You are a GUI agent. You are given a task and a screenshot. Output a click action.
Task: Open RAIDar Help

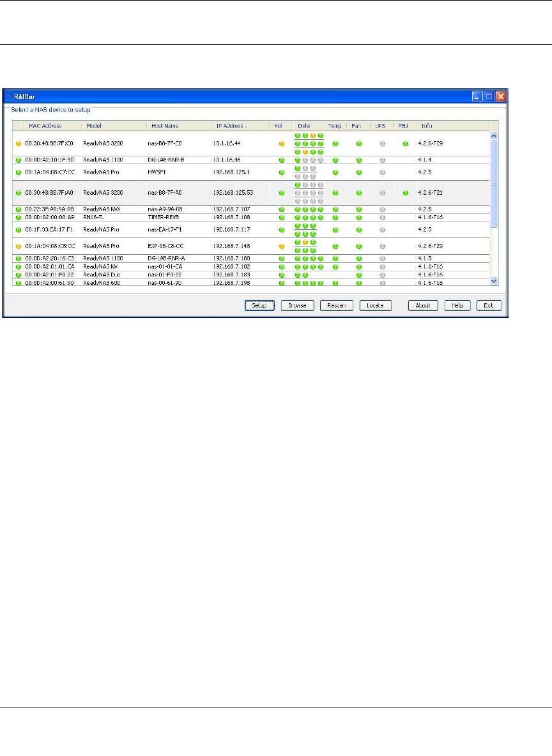pyautogui.click(x=457, y=306)
